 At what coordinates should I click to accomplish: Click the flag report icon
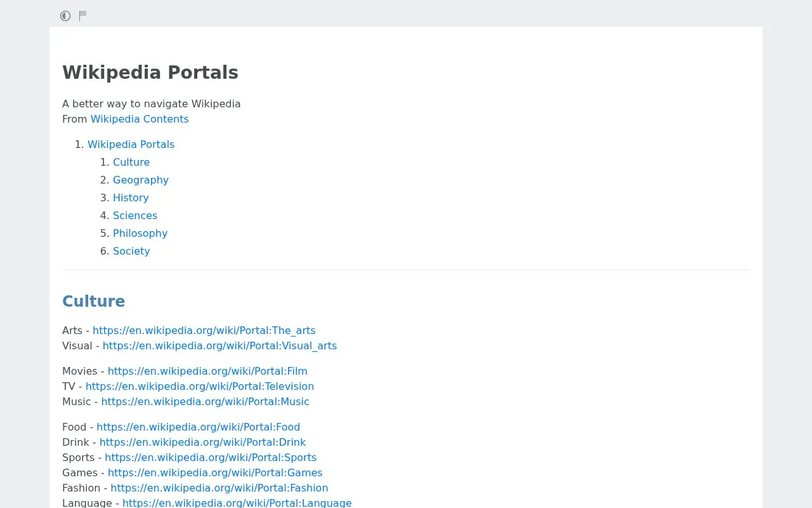[x=83, y=16]
